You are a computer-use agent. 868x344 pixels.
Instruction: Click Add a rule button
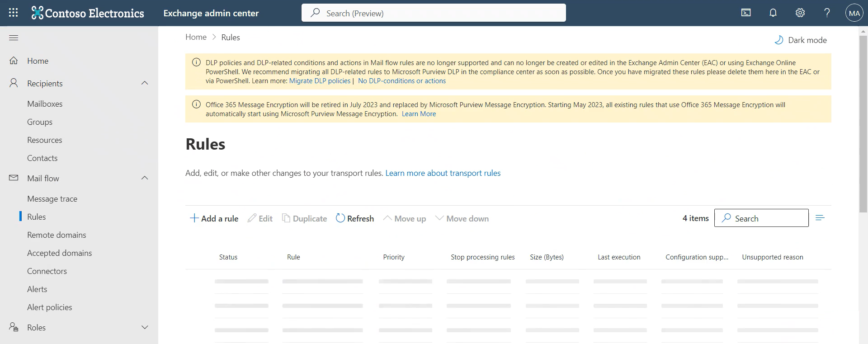tap(214, 218)
